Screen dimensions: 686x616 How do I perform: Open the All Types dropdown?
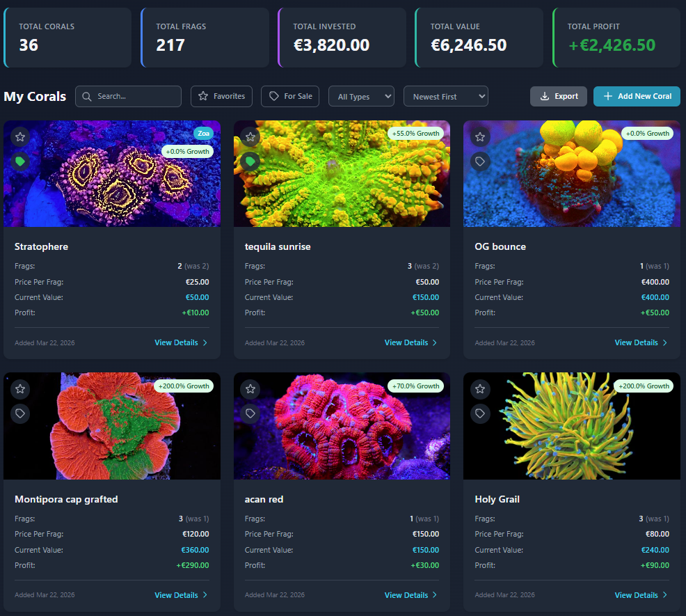(361, 96)
